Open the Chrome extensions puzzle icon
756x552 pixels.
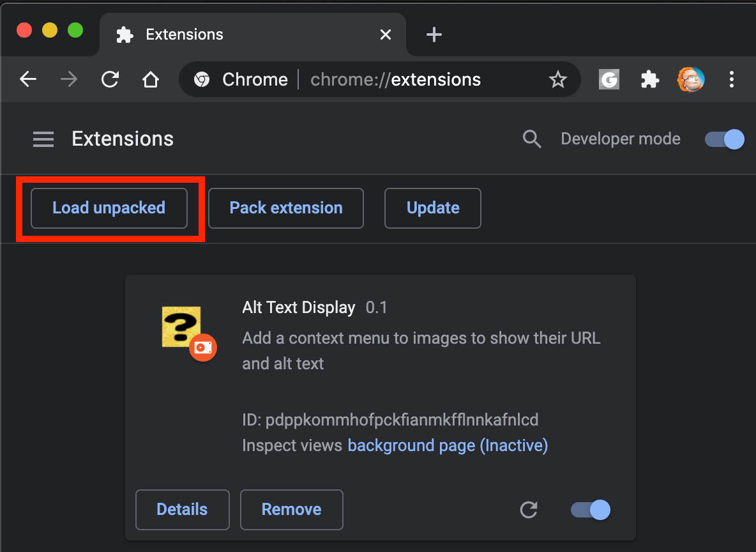click(649, 79)
